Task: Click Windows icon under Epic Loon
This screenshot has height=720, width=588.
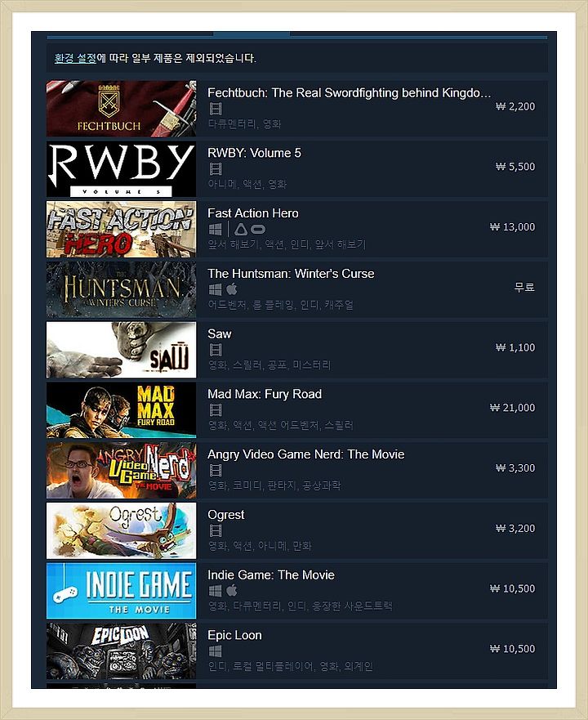Action: [x=216, y=651]
